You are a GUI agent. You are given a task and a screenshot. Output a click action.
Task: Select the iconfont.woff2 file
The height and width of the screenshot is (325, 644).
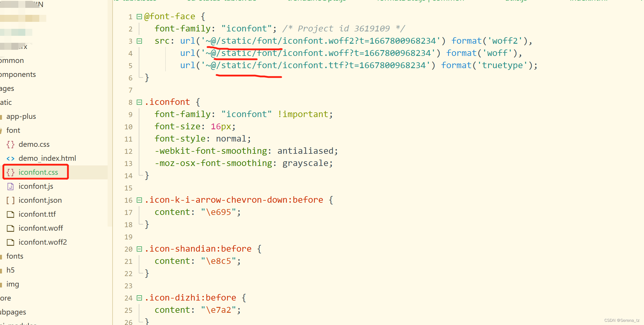(x=42, y=242)
